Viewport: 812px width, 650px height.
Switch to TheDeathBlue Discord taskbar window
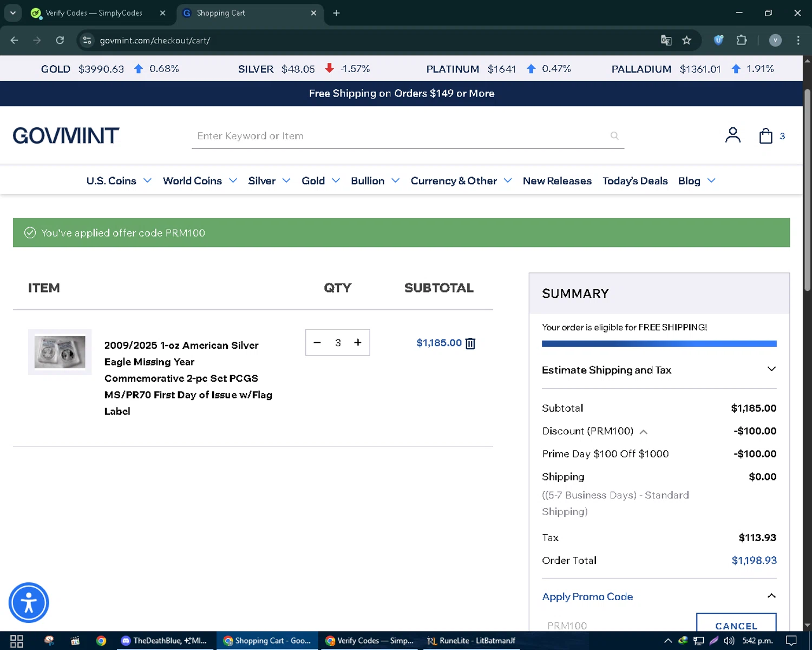pos(165,641)
